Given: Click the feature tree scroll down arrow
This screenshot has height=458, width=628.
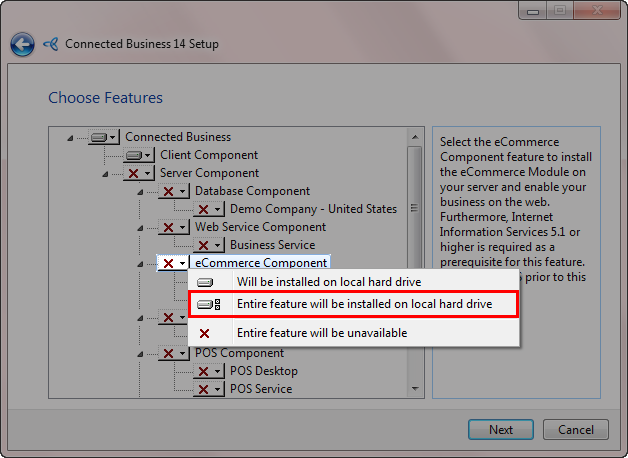Looking at the screenshot, I should point(415,388).
